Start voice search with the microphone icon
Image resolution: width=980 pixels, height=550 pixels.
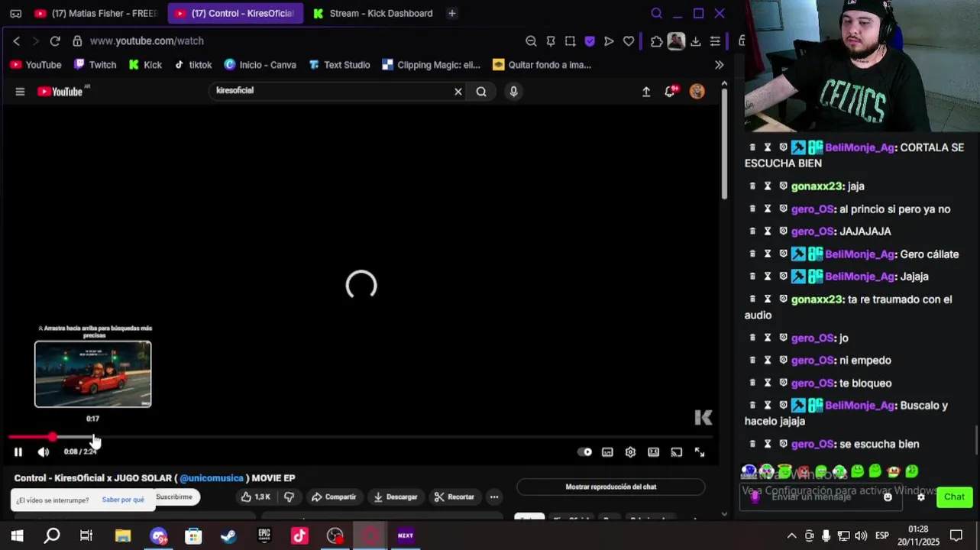[x=513, y=92]
